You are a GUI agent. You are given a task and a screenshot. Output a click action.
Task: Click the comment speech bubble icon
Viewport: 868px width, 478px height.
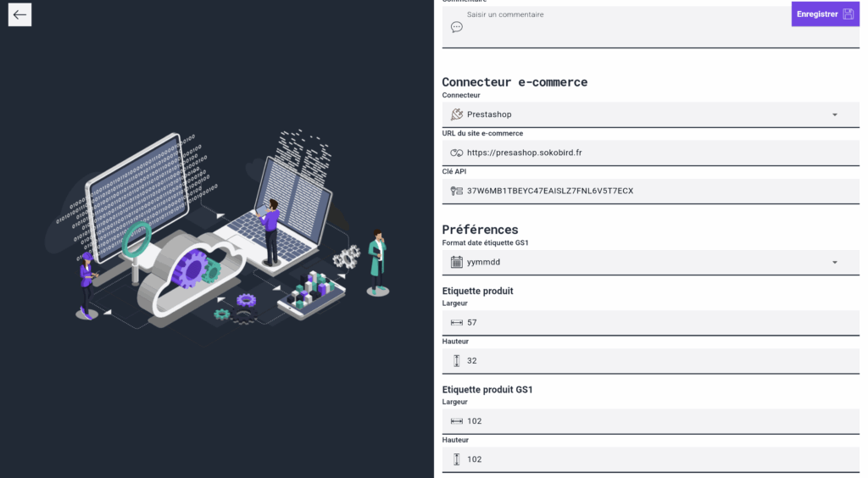point(457,27)
